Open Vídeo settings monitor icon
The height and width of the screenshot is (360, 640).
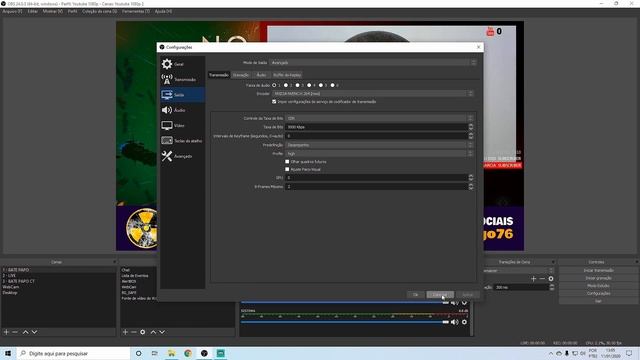167,125
